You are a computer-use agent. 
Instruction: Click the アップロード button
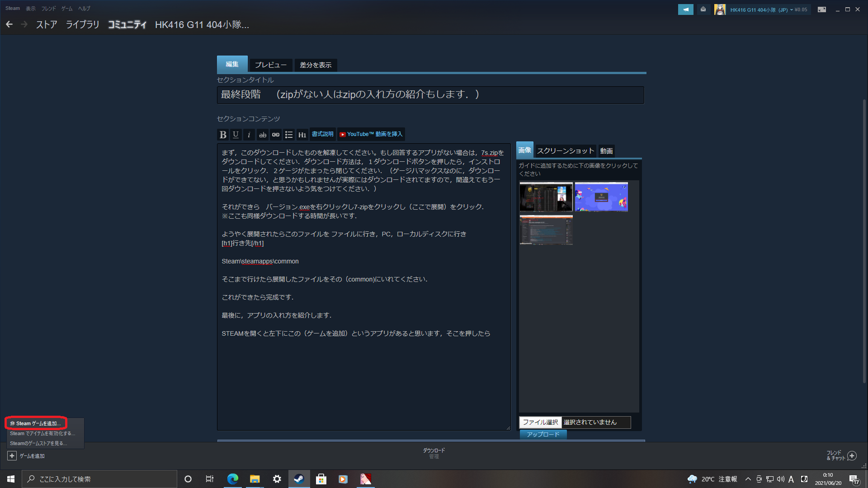[x=543, y=434]
